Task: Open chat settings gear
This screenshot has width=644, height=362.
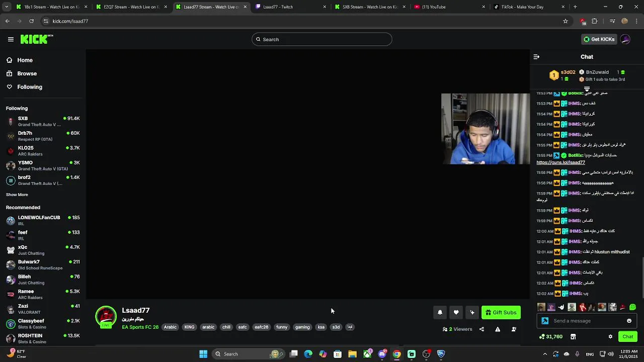Action: [610, 337]
